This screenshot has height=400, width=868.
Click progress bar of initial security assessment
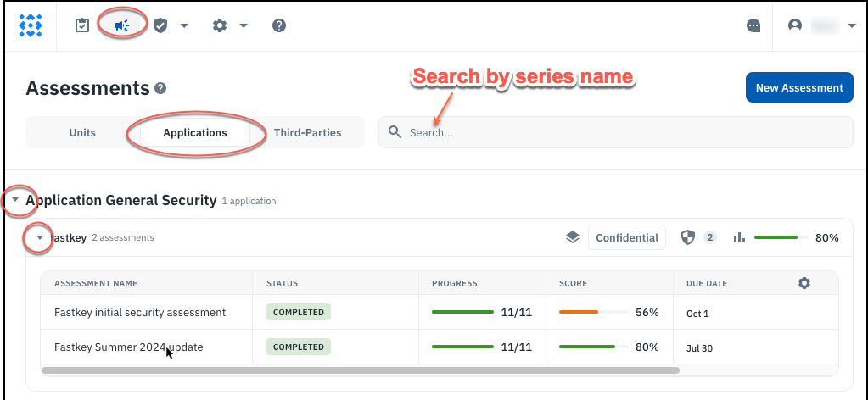[462, 312]
